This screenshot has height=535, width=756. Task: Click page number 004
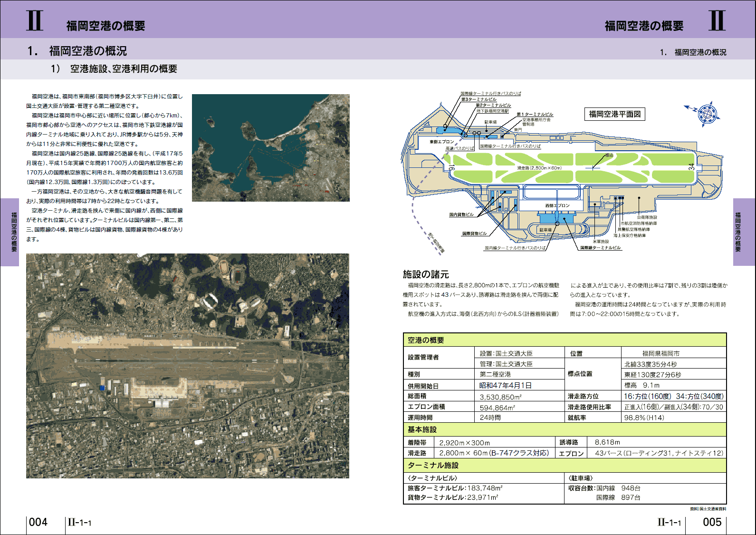click(x=38, y=522)
